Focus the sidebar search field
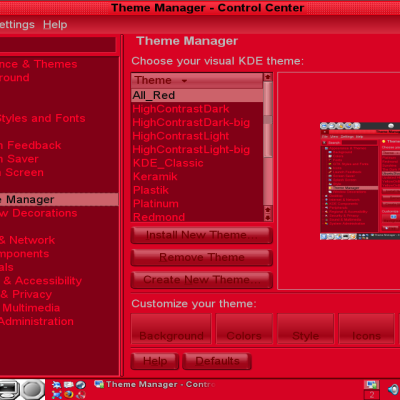 [57, 45]
